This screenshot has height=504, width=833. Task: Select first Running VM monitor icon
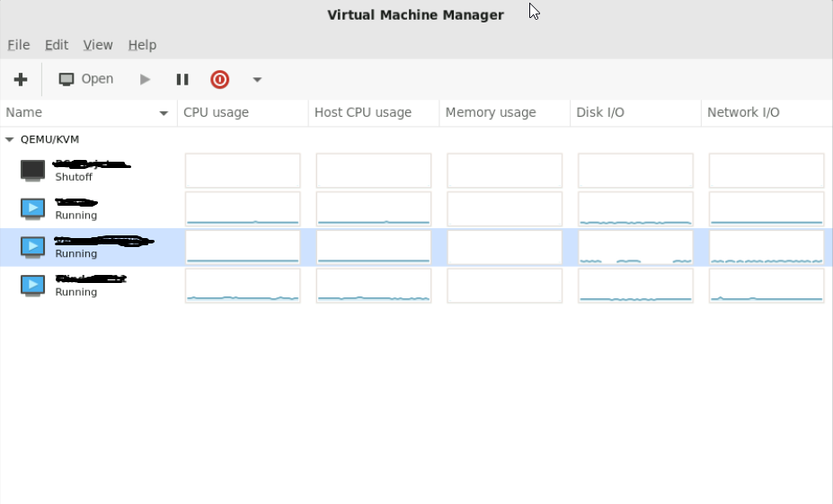(x=32, y=208)
